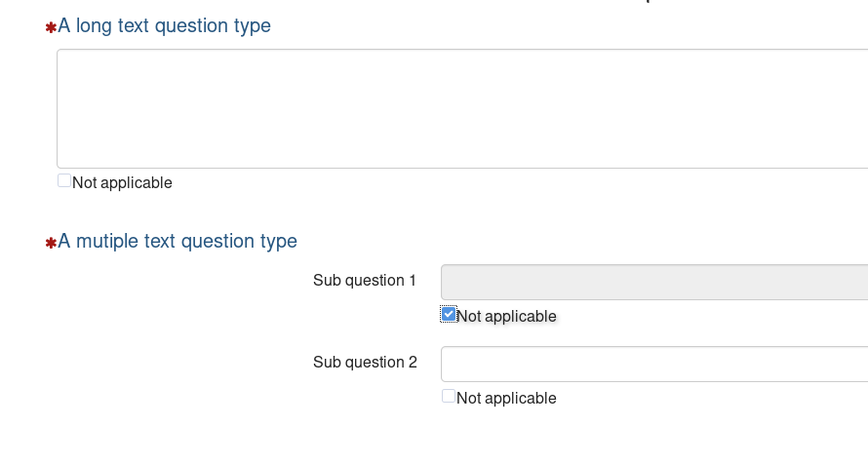Click 'Not applicable' label text under Sub question 1

pyautogui.click(x=506, y=317)
